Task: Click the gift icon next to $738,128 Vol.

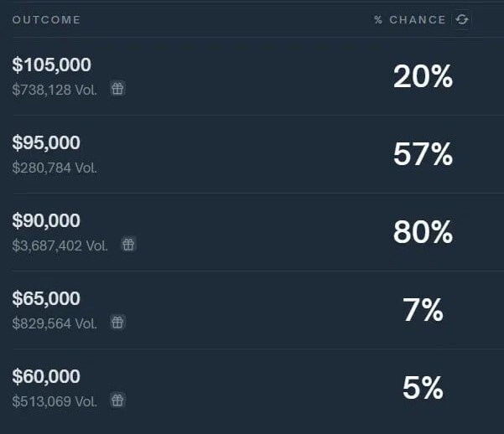Action: (117, 89)
